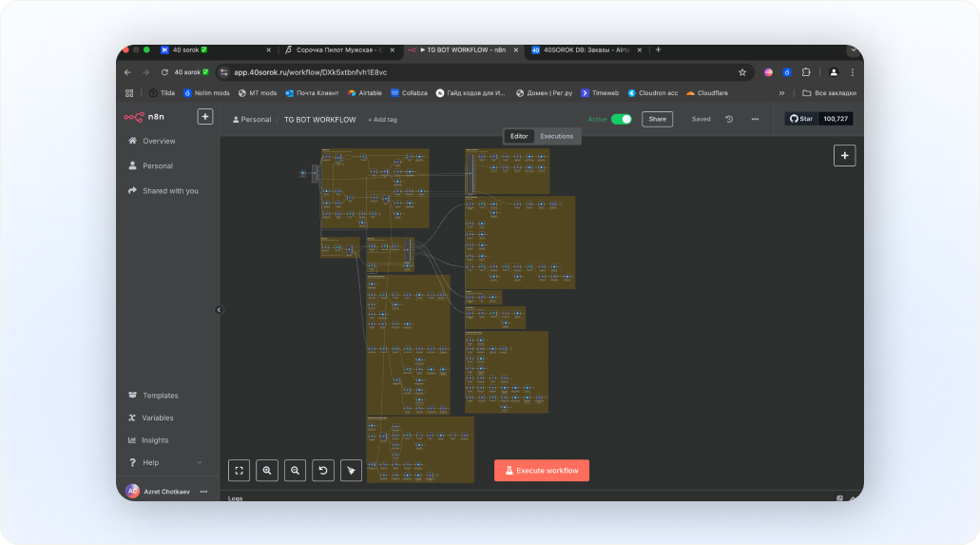Viewport: 980px width, 545px height.
Task: Expand the Help menu
Action: click(x=165, y=463)
